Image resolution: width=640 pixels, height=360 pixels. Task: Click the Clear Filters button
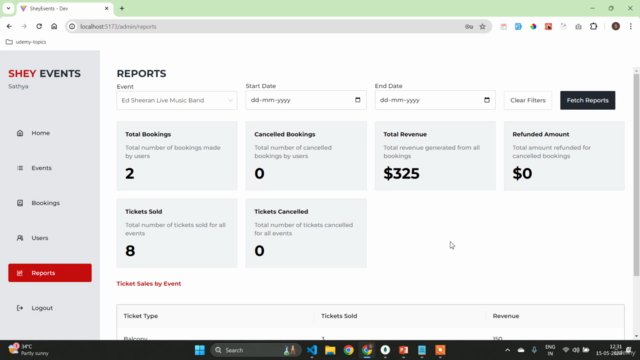[x=528, y=100]
